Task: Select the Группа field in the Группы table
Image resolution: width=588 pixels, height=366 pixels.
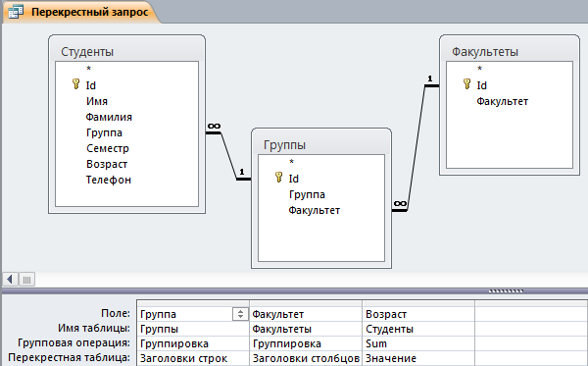Action: click(x=307, y=194)
